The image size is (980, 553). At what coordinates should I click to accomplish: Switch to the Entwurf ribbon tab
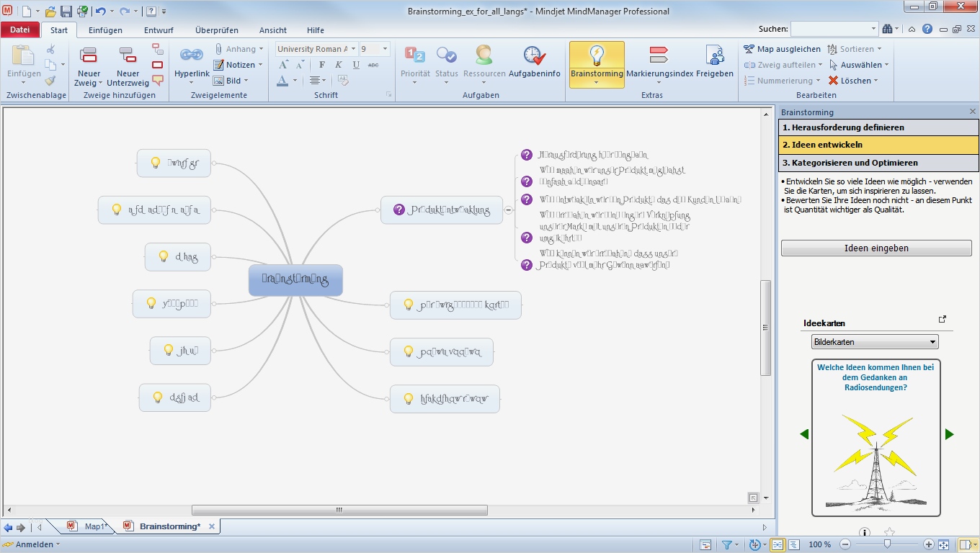tap(159, 30)
